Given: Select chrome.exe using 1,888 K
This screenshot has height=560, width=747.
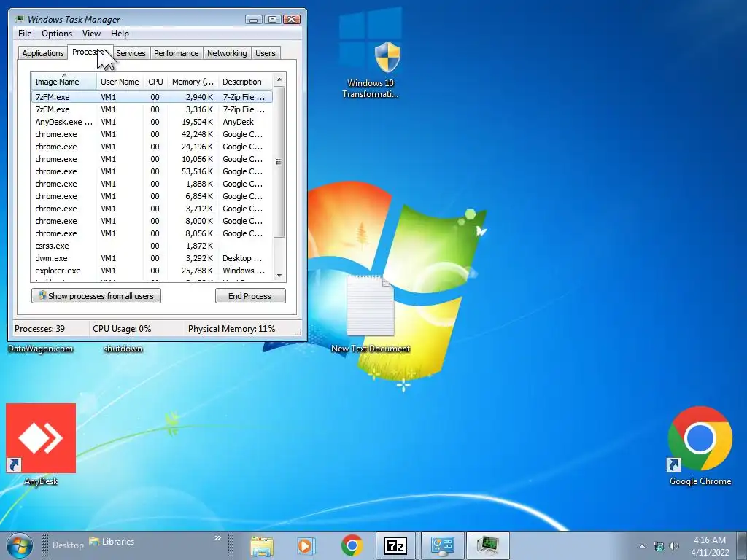Looking at the screenshot, I should tap(152, 184).
